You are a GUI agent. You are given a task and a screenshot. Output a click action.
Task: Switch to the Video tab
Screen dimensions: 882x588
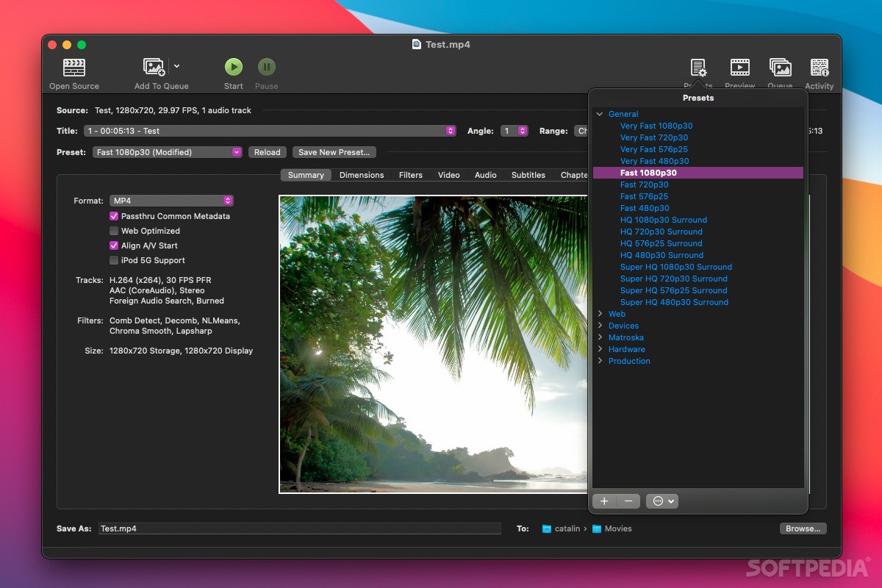448,175
